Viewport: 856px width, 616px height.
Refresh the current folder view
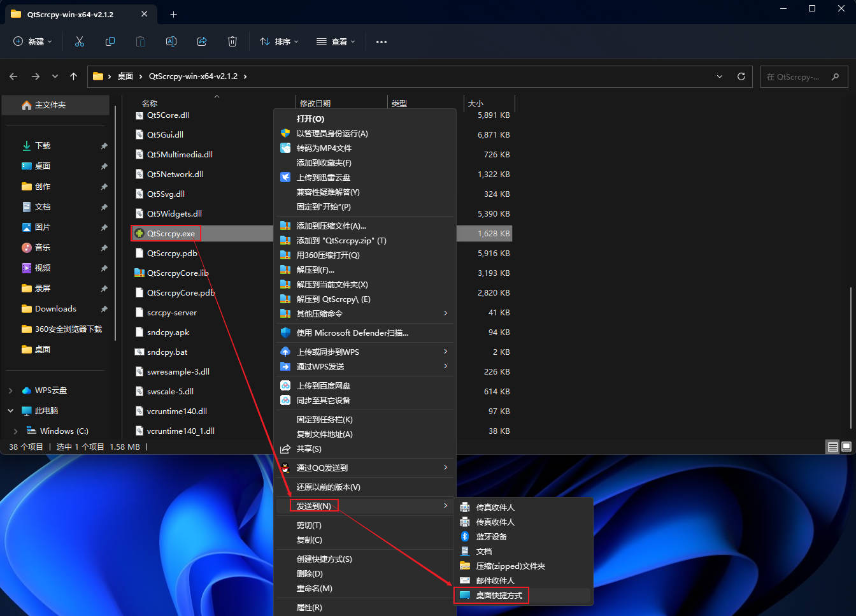pyautogui.click(x=741, y=76)
